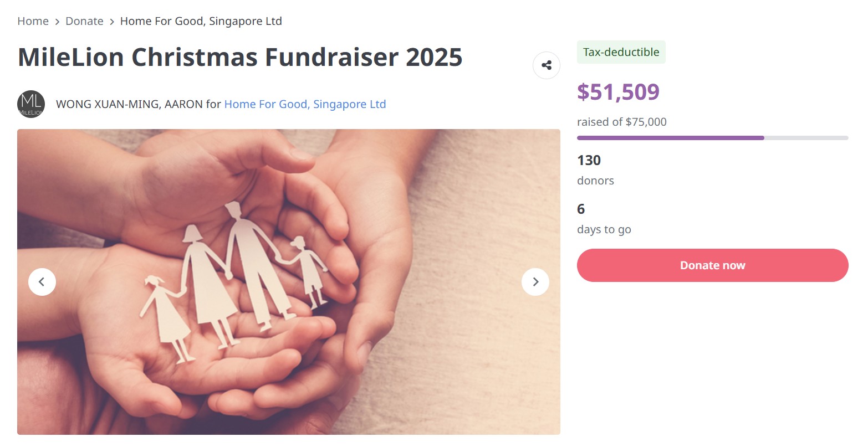Click the raised of $75,000 goal text

621,122
